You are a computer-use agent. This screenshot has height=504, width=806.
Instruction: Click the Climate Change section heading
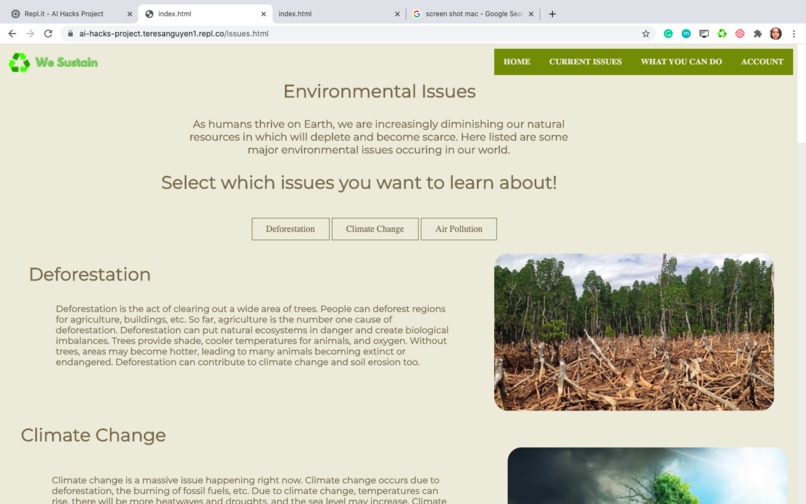[x=93, y=435]
